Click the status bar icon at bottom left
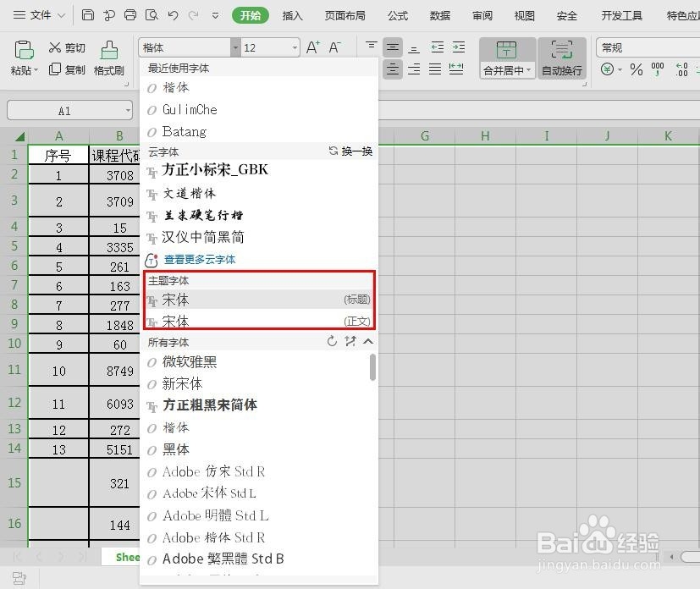 19,578
